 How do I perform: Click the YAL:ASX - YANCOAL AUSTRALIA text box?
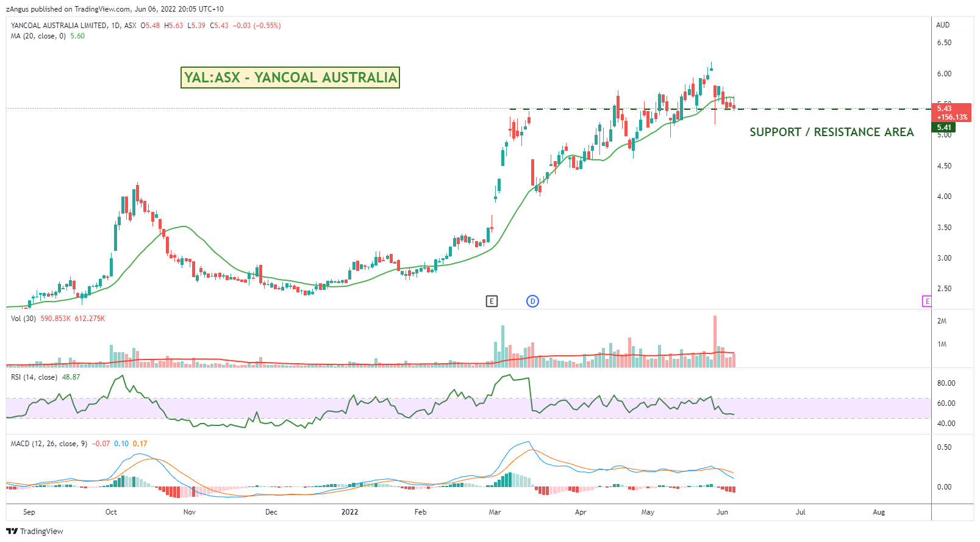coord(290,78)
